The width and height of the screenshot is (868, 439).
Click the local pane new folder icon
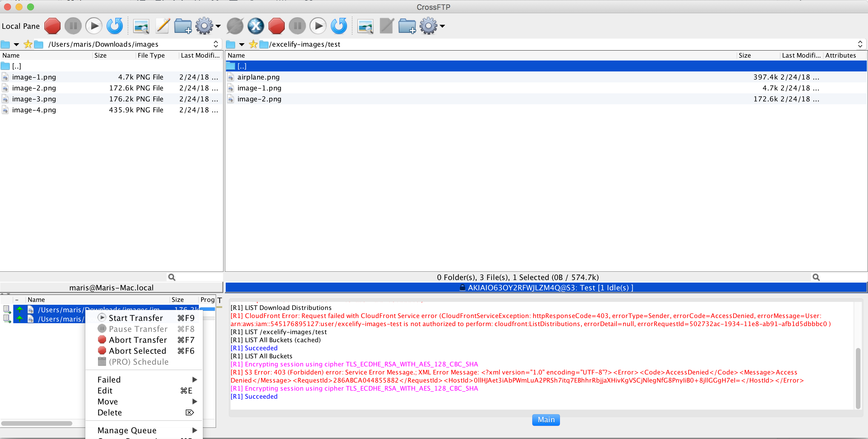coord(183,26)
